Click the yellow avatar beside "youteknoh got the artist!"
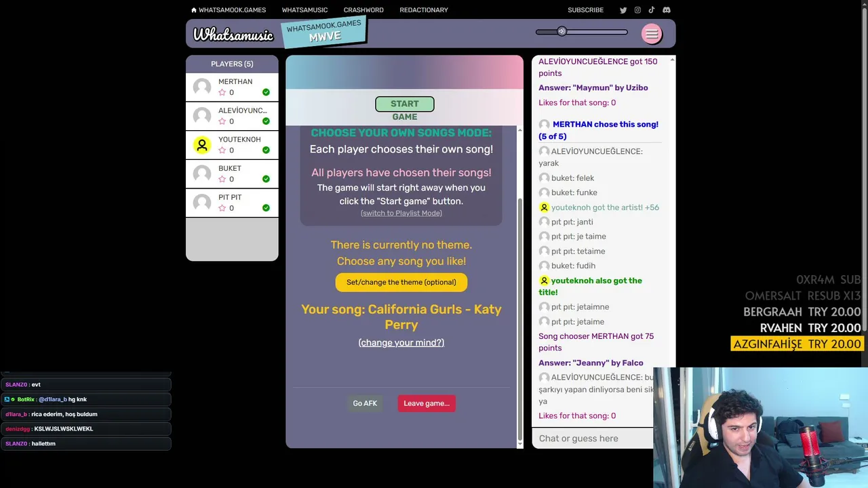The image size is (868, 488). [544, 207]
